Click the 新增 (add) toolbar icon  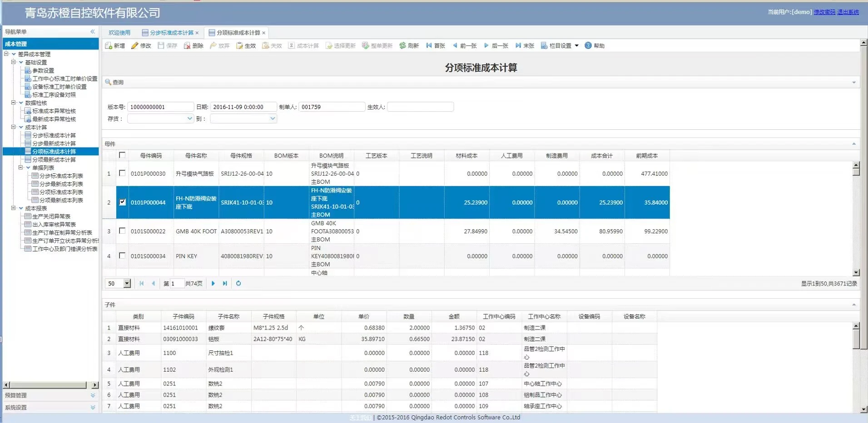[x=109, y=45]
